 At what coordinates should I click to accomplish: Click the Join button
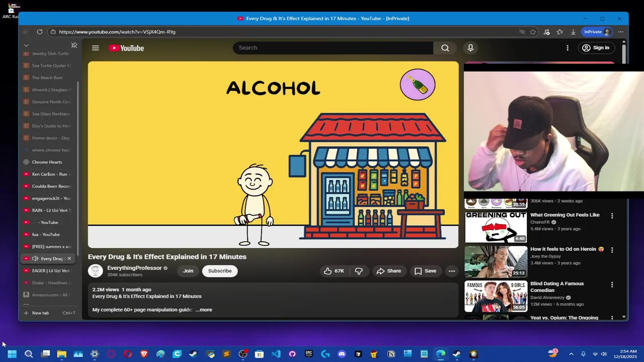click(x=188, y=271)
